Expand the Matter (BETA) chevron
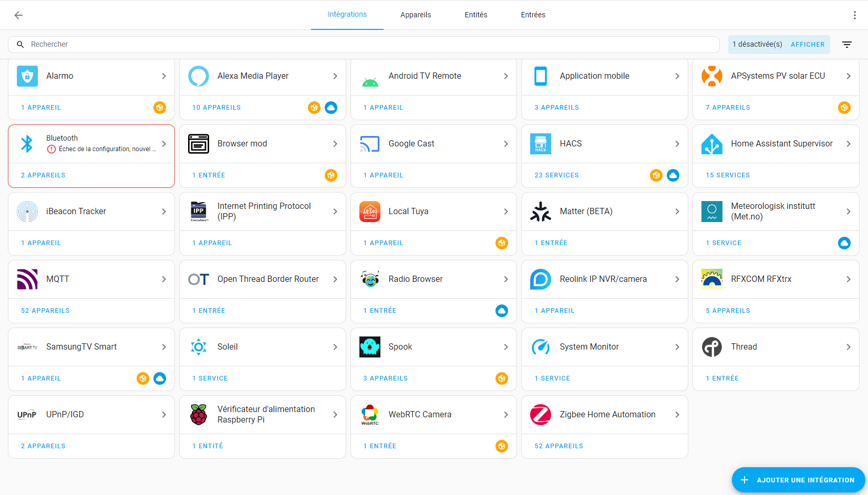 [x=677, y=212]
